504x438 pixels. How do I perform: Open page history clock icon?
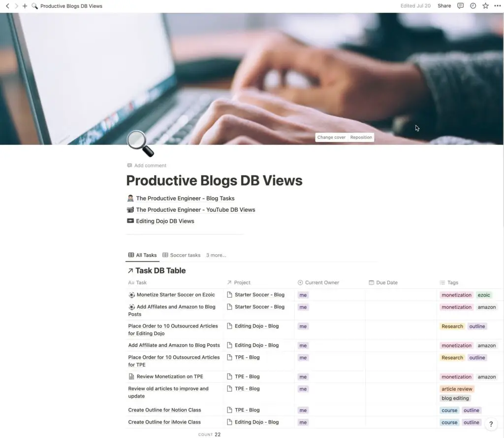click(x=473, y=6)
